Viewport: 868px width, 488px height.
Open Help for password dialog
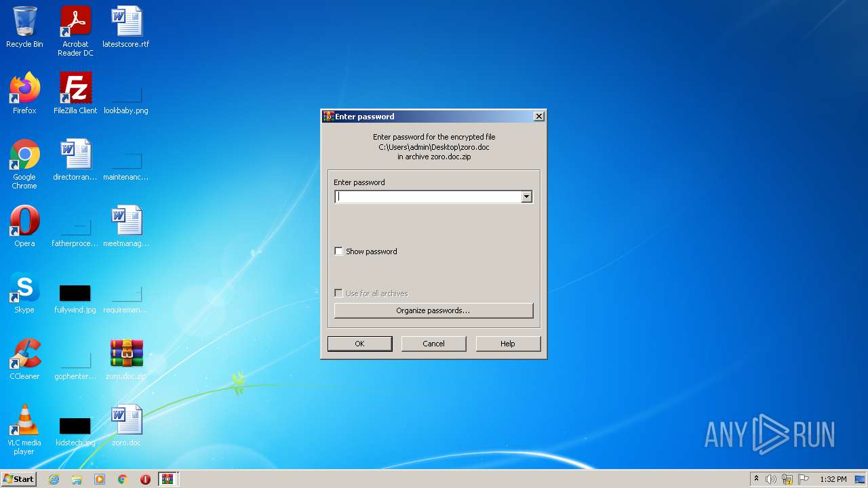[508, 344]
